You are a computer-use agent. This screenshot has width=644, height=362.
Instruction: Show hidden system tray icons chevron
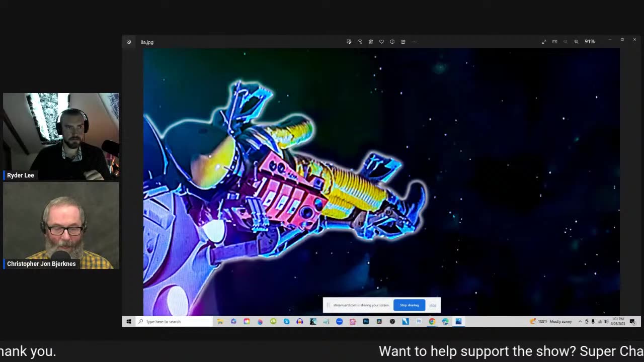580,321
